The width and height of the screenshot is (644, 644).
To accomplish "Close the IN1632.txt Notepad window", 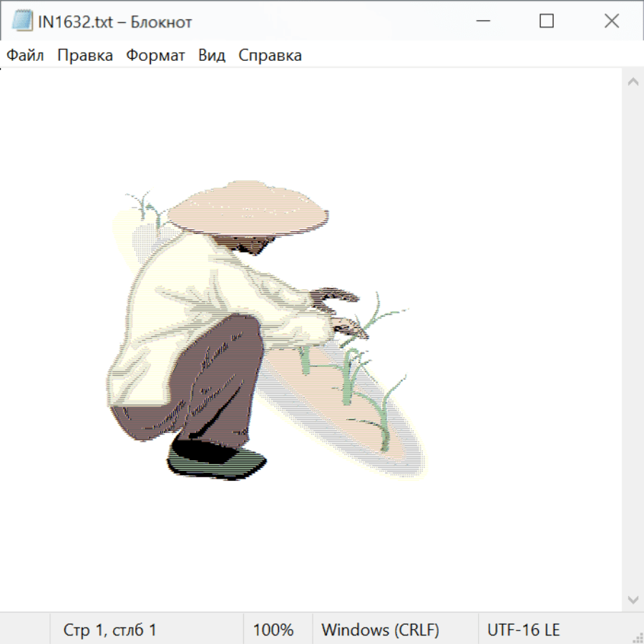I will point(611,21).
